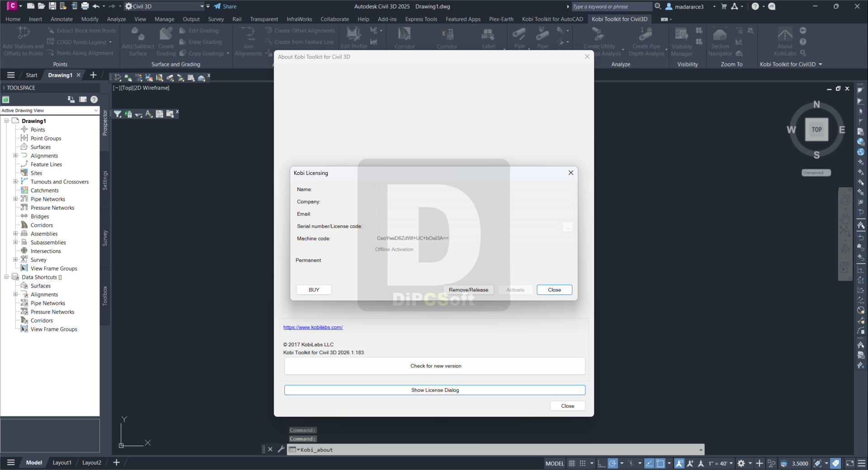This screenshot has height=470, width=868.
Task: Click the Autodesk App Store cart icon
Action: pos(724,6)
